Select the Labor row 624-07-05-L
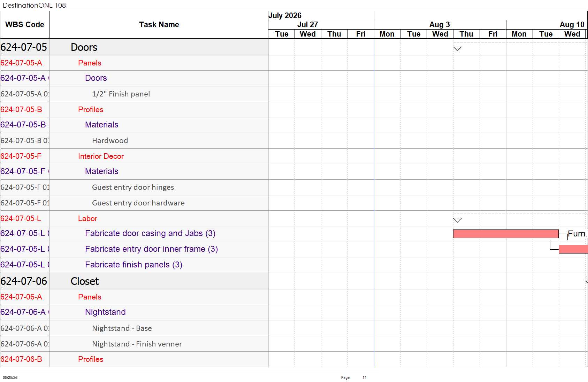This screenshot has width=588, height=382. click(134, 219)
